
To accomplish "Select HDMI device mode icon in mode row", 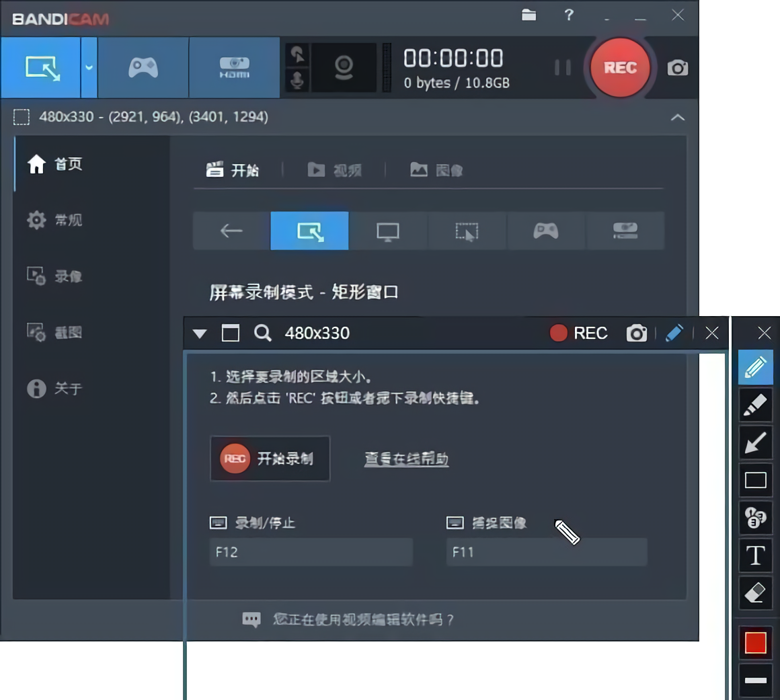I will click(625, 231).
